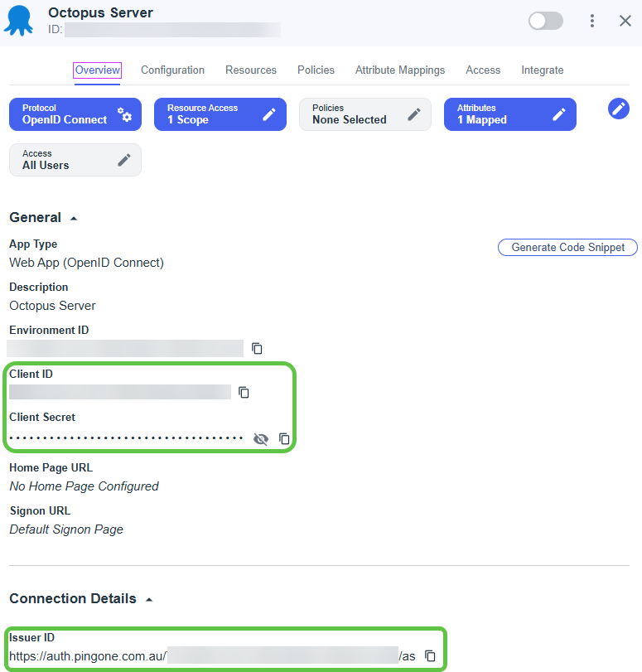Switch to the Configuration tab
This screenshot has height=672, width=642.
coord(172,70)
